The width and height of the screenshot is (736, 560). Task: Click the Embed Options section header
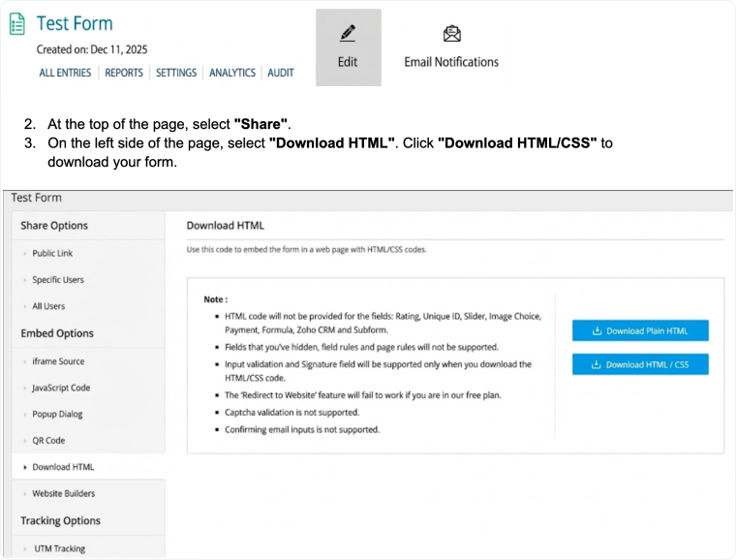[x=57, y=333]
